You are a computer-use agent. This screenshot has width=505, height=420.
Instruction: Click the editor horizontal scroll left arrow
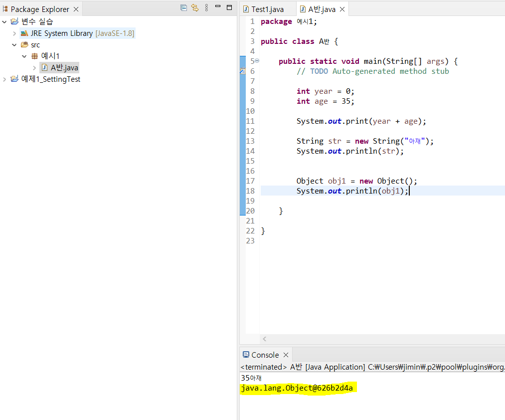click(x=264, y=339)
